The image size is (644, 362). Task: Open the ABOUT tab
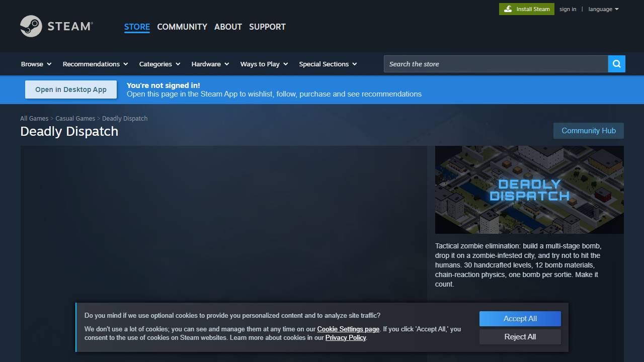[228, 27]
